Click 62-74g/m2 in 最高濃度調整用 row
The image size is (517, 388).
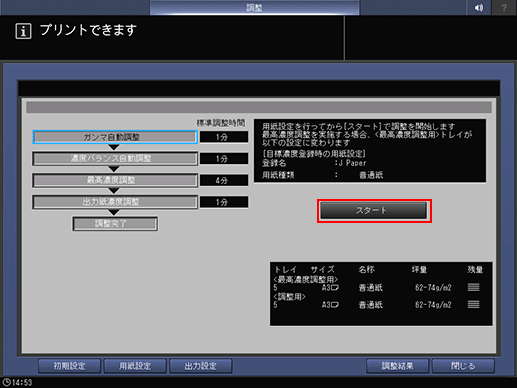point(433,287)
